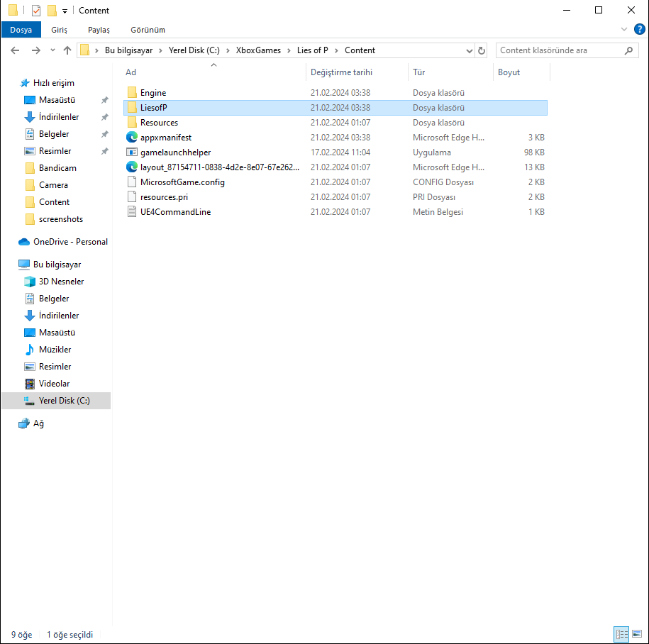Viewport: 649px width, 644px height.
Task: Click the gamelaunchhelper application icon
Action: [132, 152]
